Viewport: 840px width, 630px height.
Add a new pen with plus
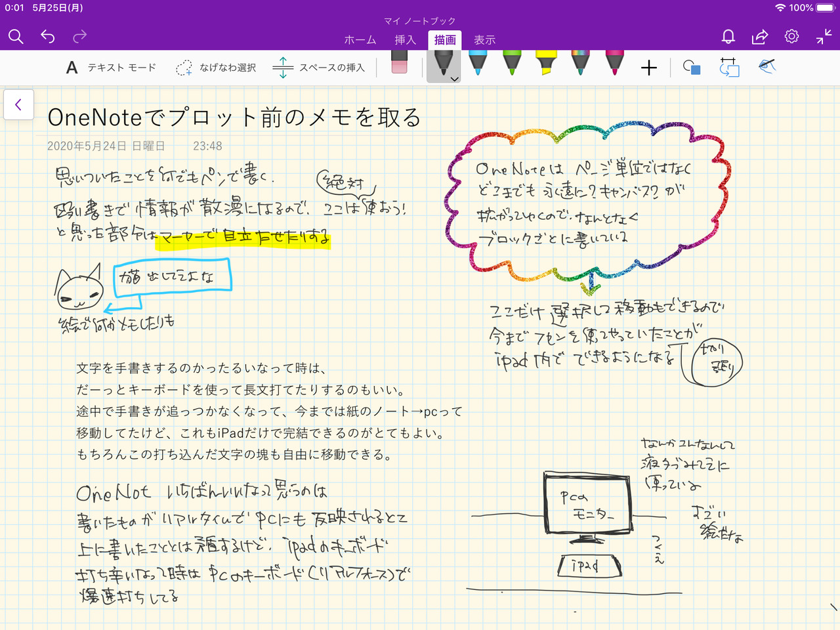pos(649,68)
